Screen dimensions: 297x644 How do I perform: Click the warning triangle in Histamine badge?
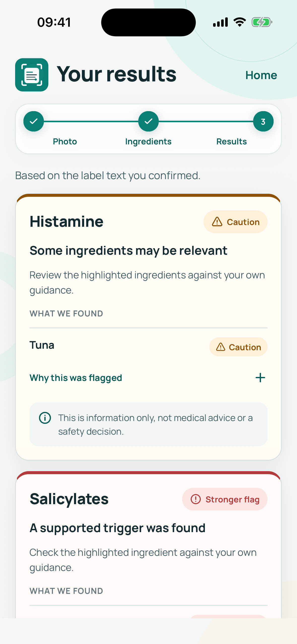coord(217,222)
